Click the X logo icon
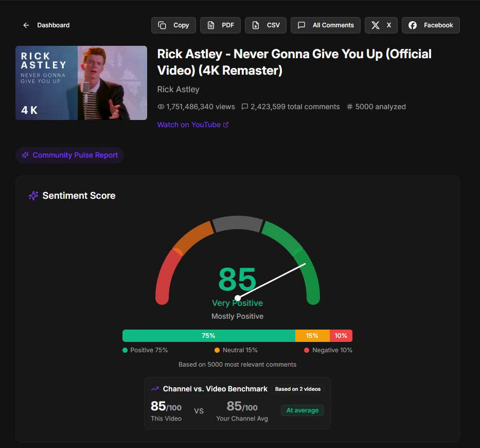The image size is (480, 448). [376, 25]
